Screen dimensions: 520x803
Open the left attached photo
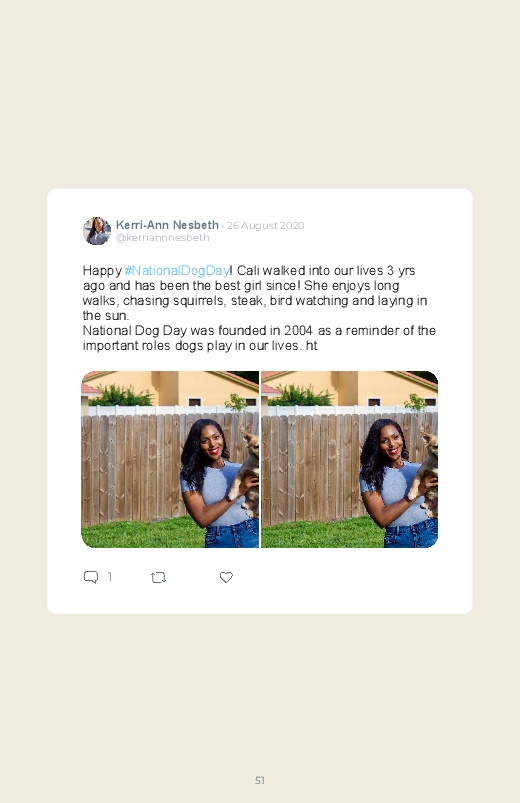(170, 459)
